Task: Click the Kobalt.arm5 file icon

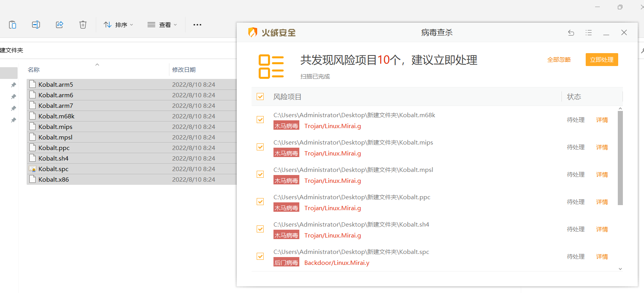Action: pos(32,84)
